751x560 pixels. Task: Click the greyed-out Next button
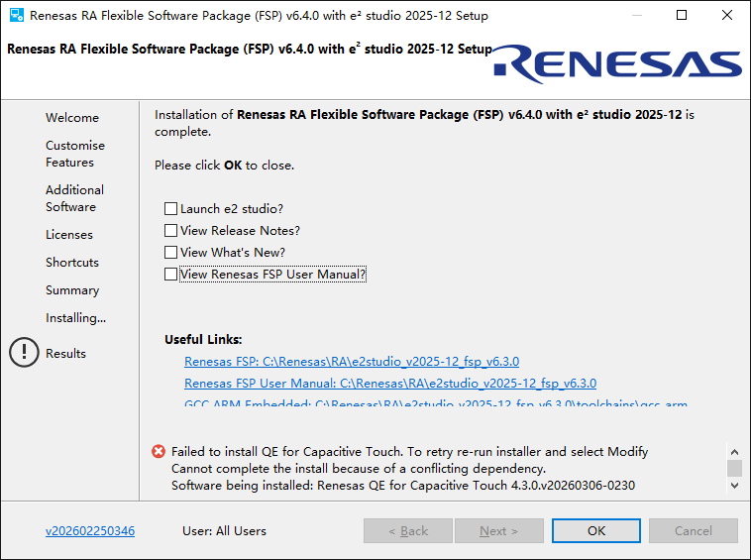tap(499, 531)
